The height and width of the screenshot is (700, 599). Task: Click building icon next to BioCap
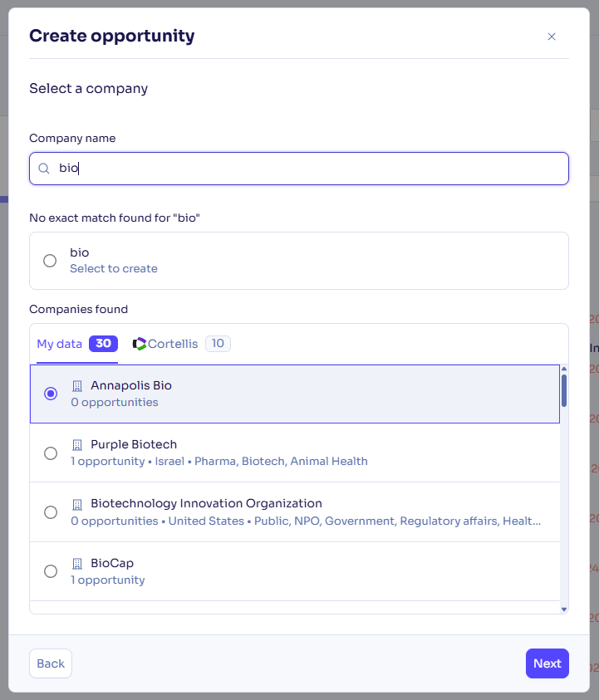(x=77, y=563)
